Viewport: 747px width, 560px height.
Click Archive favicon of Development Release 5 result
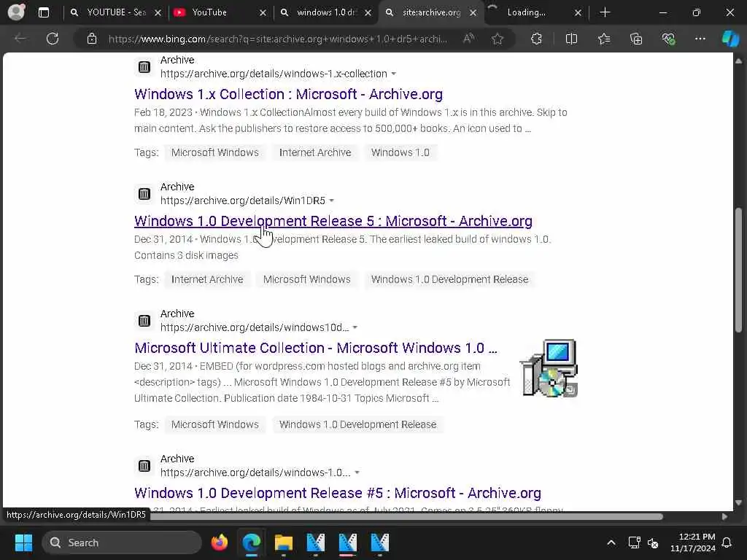pyautogui.click(x=144, y=194)
